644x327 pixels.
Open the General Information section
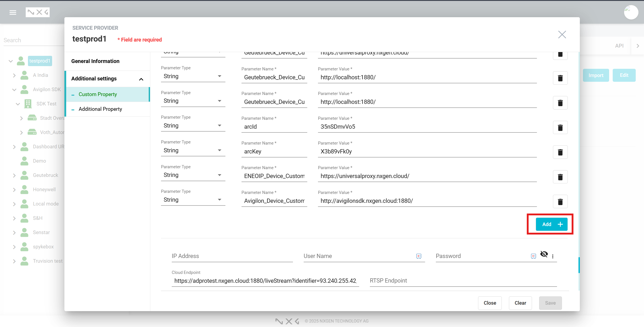click(95, 61)
